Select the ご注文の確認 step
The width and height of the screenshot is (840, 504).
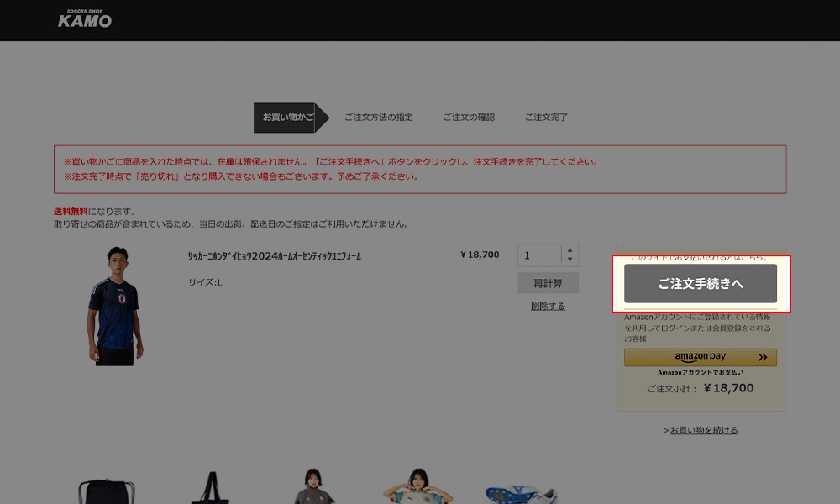469,118
